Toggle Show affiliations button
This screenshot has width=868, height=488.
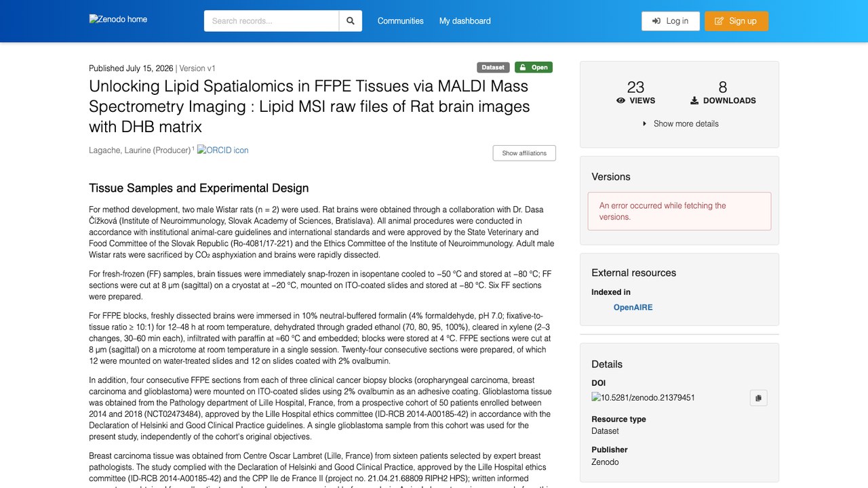tap(524, 153)
